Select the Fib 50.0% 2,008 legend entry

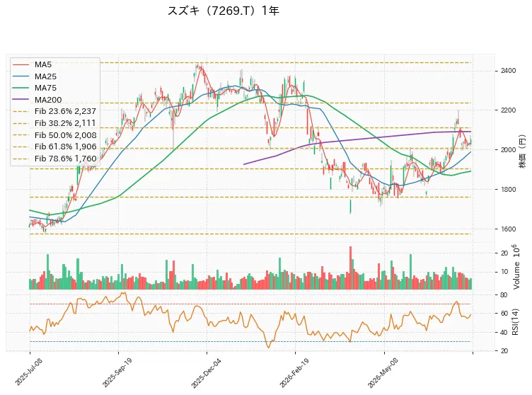click(54, 135)
